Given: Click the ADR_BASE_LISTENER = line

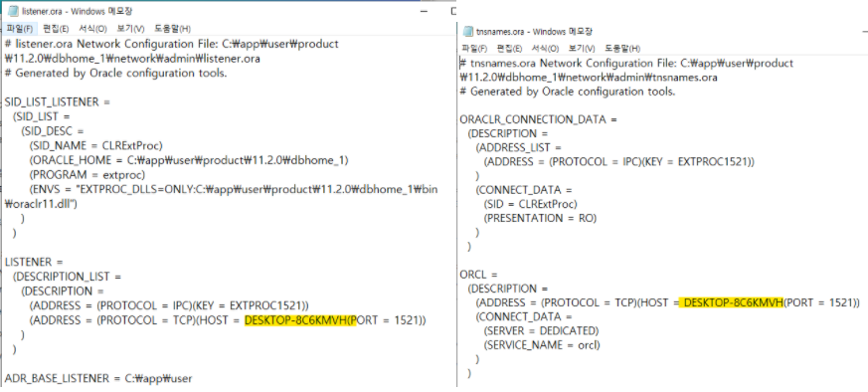Looking at the screenshot, I should [x=98, y=379].
